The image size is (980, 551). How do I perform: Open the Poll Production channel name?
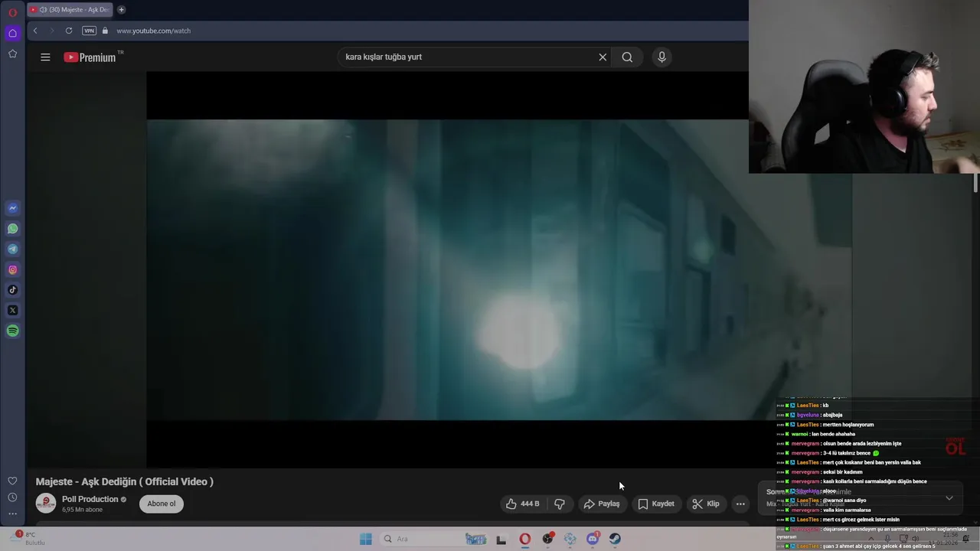[90, 499]
